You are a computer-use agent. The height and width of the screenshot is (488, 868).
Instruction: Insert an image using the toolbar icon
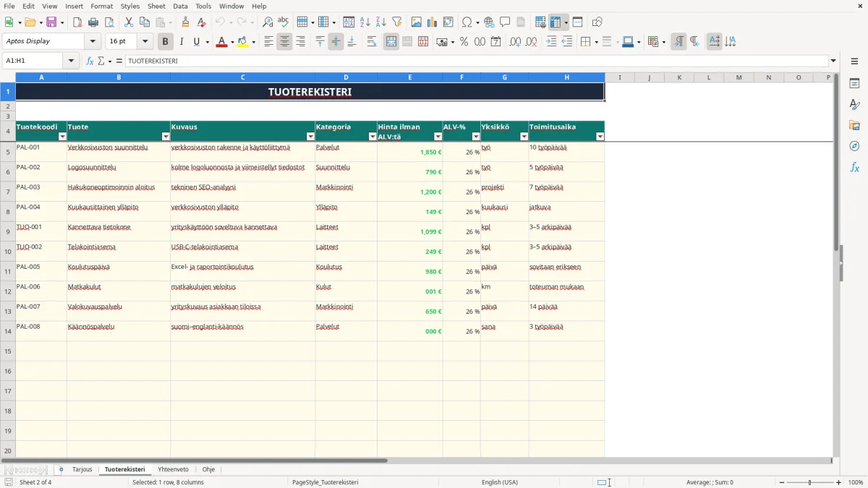click(x=417, y=22)
